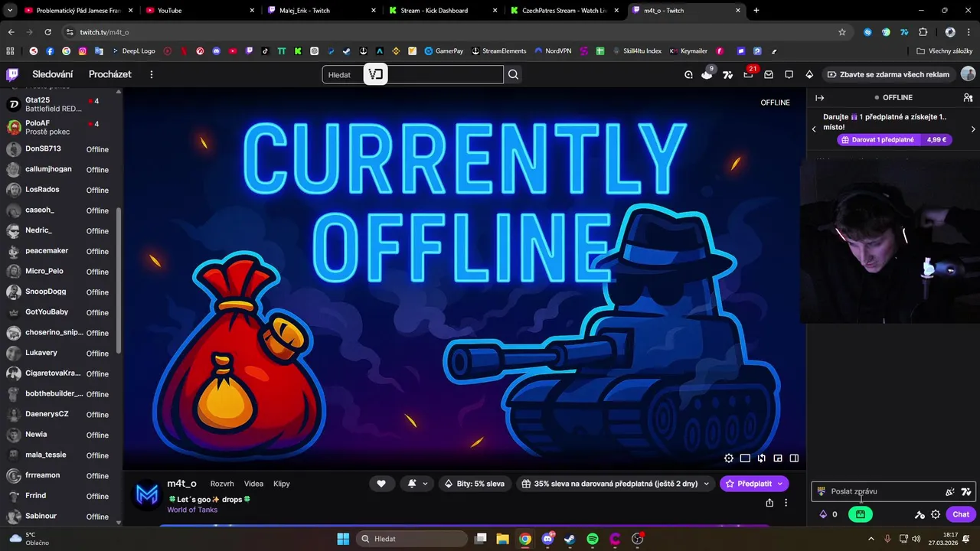The width and height of the screenshot is (980, 551).
Task: Open Všechny záložky bookmarks folder
Action: 944,51
